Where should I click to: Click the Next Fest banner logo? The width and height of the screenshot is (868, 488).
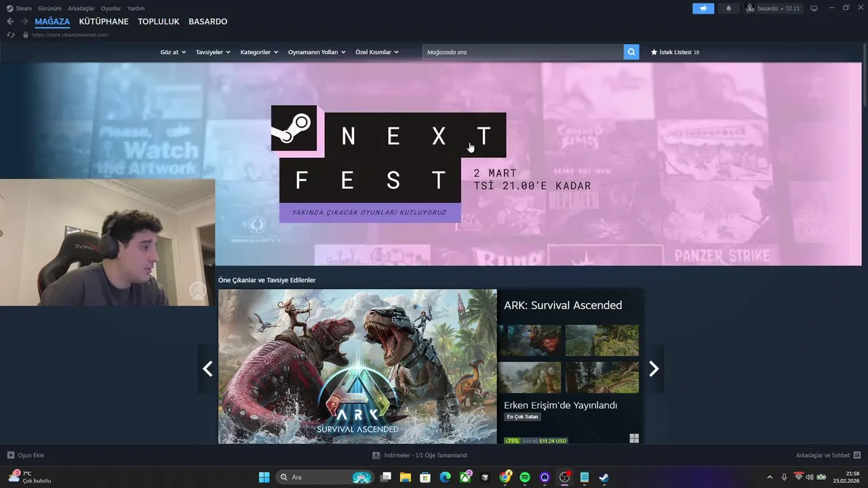tap(389, 164)
